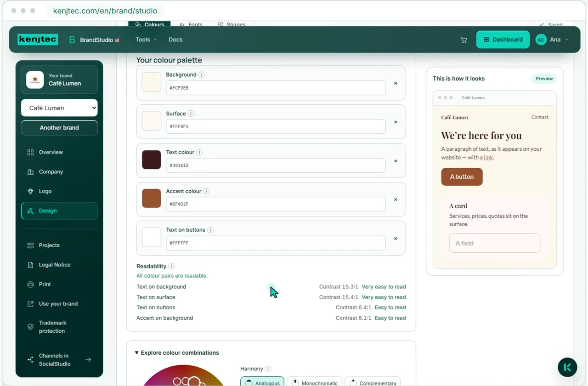
Task: Click the Accent colour swatch
Action: pyautogui.click(x=152, y=199)
